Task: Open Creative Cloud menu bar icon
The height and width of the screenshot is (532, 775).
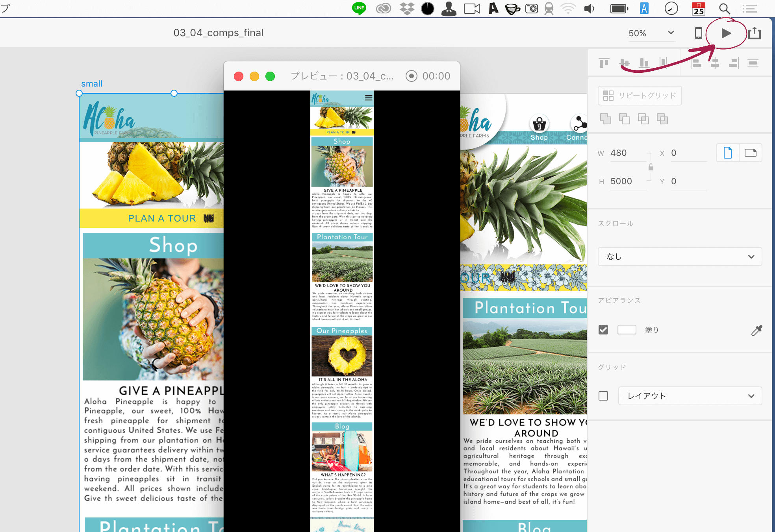Action: coord(383,9)
